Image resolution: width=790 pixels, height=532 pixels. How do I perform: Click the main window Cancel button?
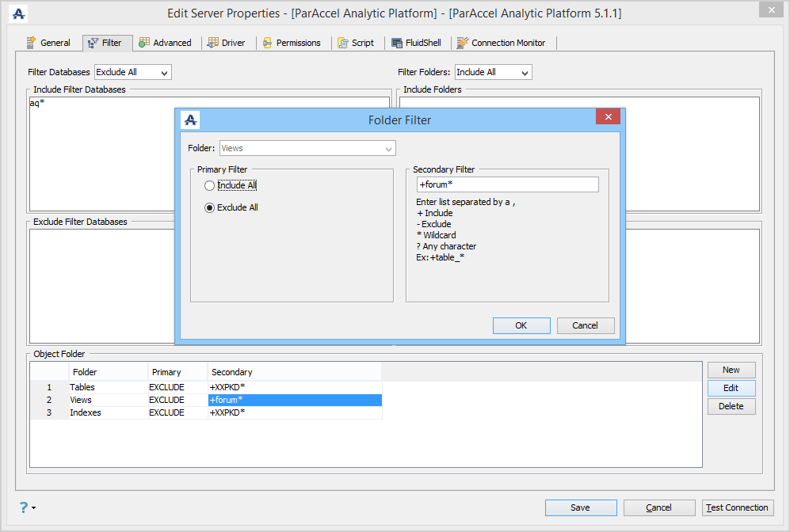659,507
